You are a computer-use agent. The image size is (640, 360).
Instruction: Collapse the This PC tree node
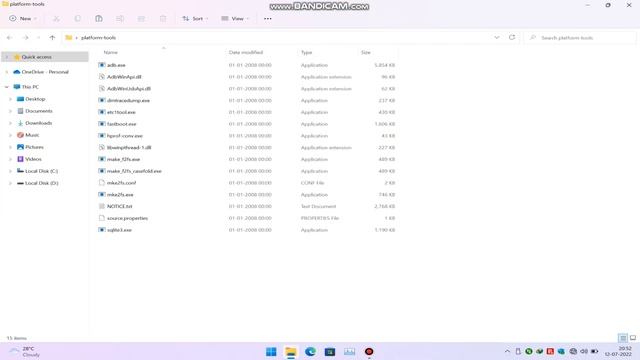click(x=7, y=87)
